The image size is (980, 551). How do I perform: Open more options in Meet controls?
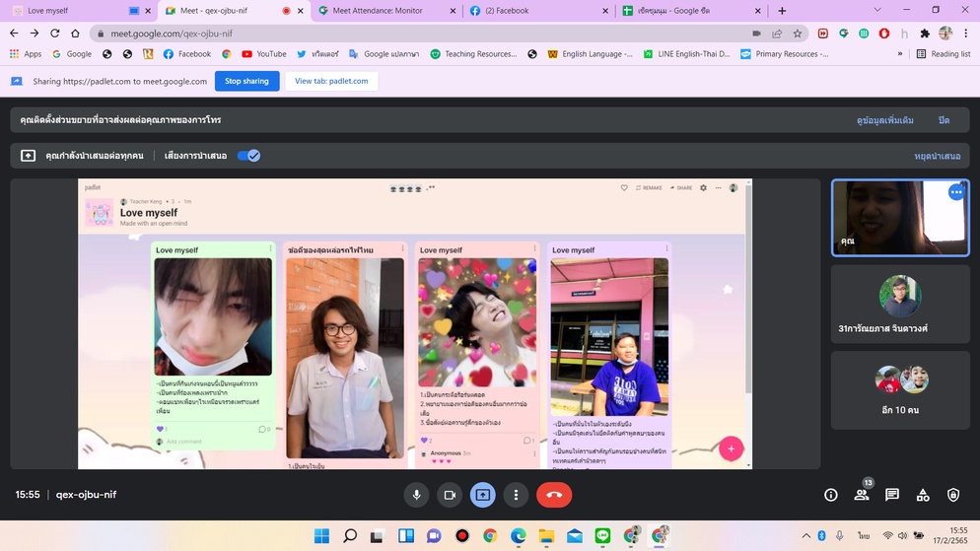click(x=516, y=495)
